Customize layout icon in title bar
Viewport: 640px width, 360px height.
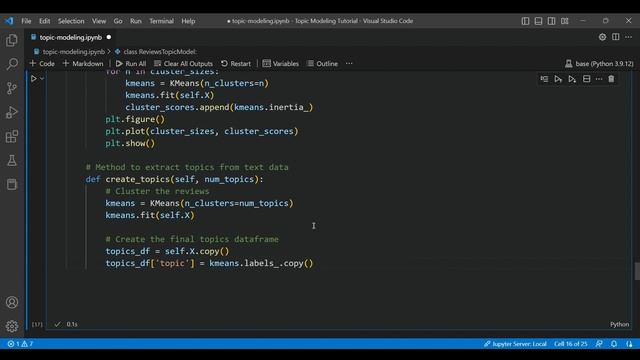coord(564,21)
